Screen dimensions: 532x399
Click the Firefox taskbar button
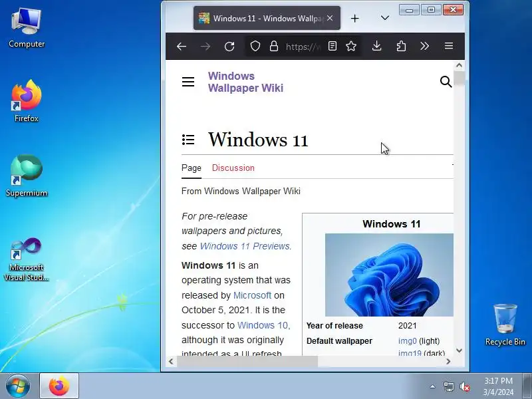(x=59, y=386)
